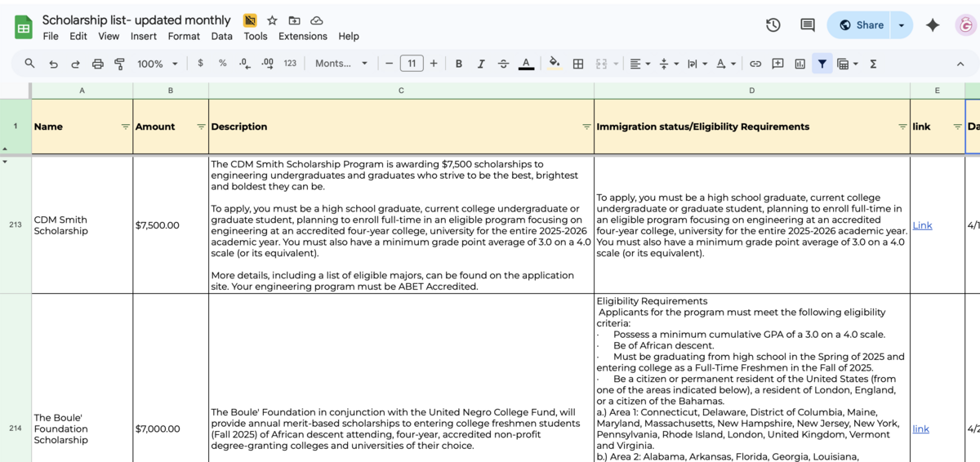Redo the last action
This screenshot has height=462, width=980.
tap(75, 64)
